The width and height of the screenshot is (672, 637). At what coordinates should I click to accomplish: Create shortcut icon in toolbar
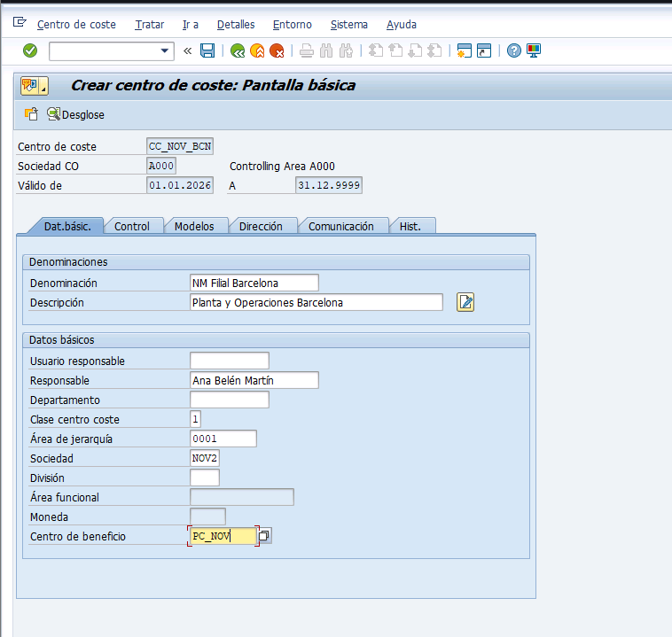coord(484,51)
